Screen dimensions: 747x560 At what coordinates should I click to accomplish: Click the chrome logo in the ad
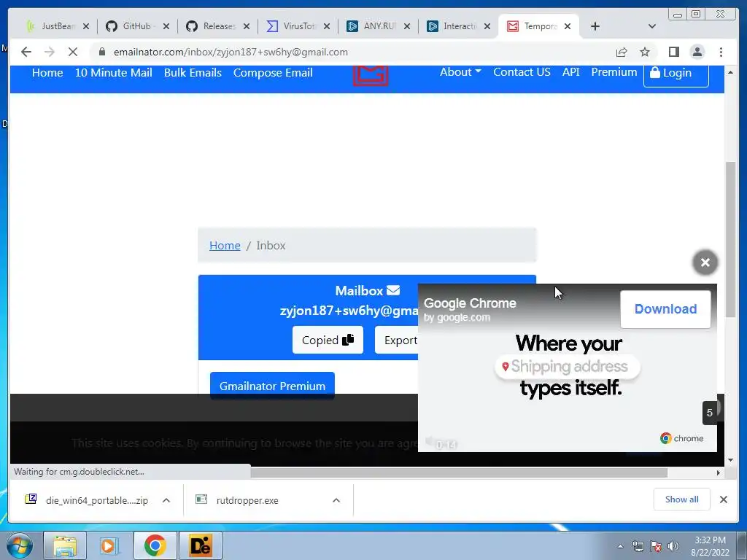pyautogui.click(x=682, y=438)
